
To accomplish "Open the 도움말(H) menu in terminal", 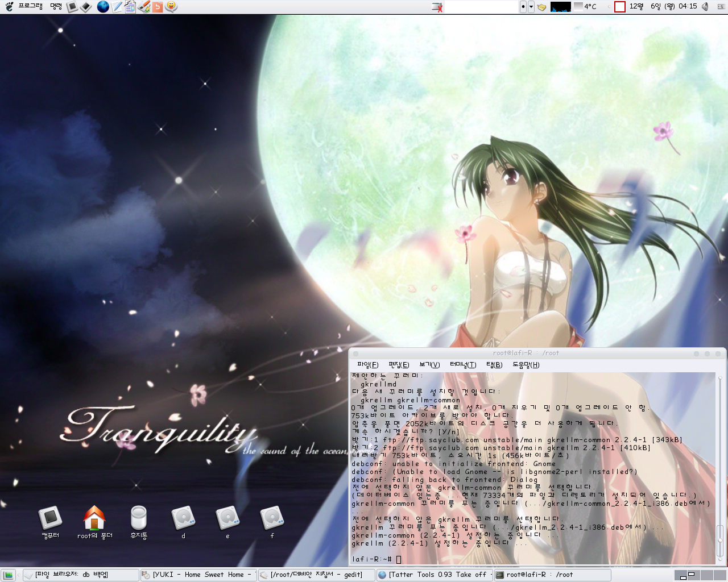I will point(526,365).
